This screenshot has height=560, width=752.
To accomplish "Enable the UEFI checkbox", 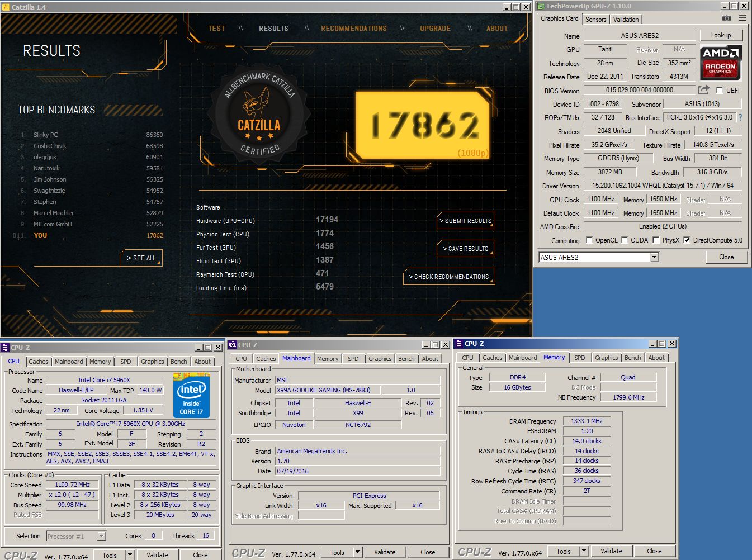I will point(720,90).
